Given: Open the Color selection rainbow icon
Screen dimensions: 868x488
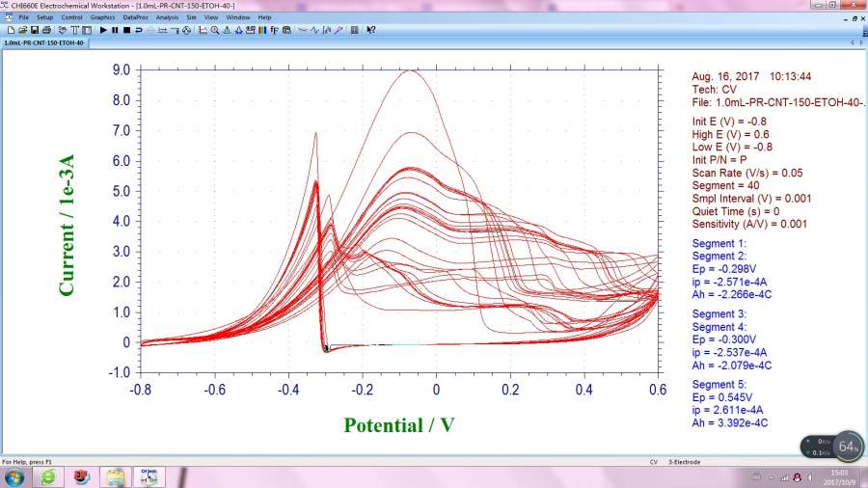Looking at the screenshot, I should tap(262, 30).
